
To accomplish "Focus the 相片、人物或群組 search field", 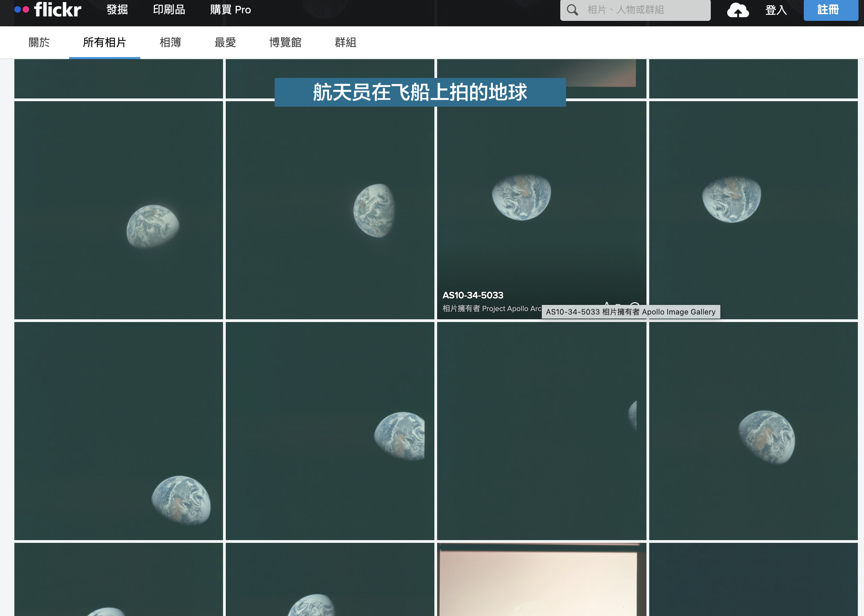I will point(635,10).
